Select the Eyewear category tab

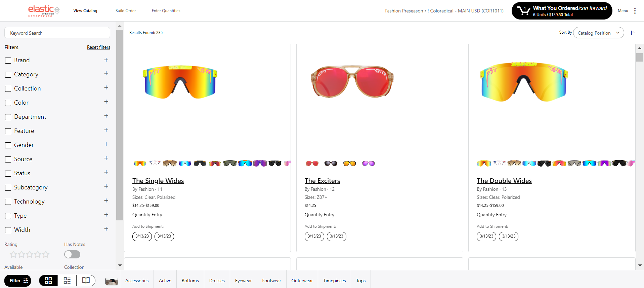click(x=243, y=281)
